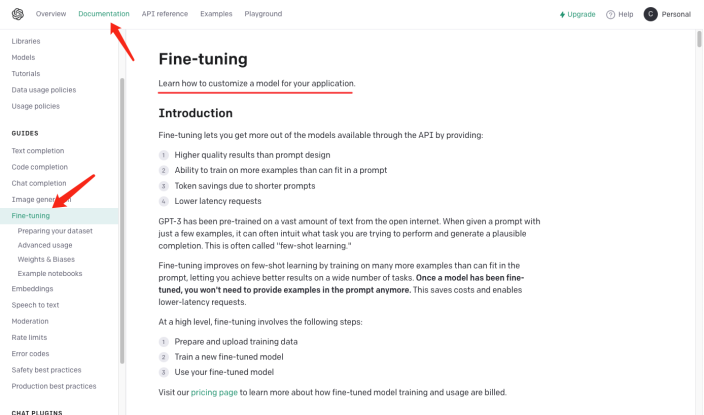
Task: Follow the pricing page link
Action: [214, 392]
